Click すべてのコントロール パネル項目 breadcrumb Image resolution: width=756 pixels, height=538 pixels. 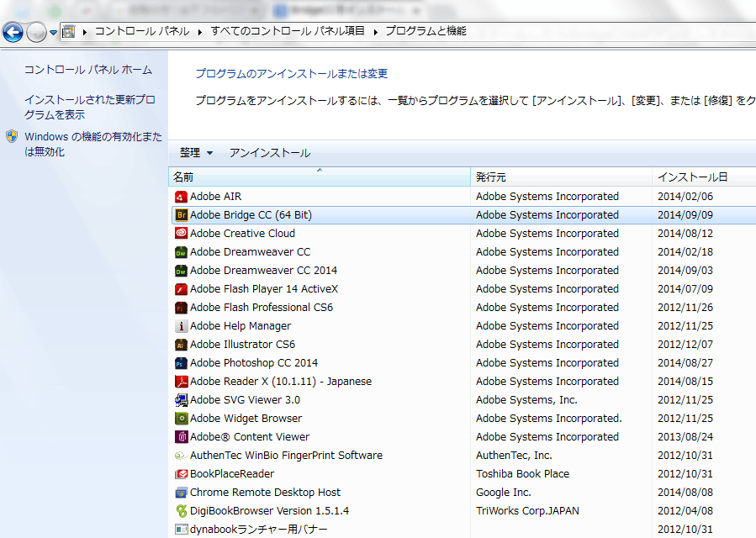288,31
